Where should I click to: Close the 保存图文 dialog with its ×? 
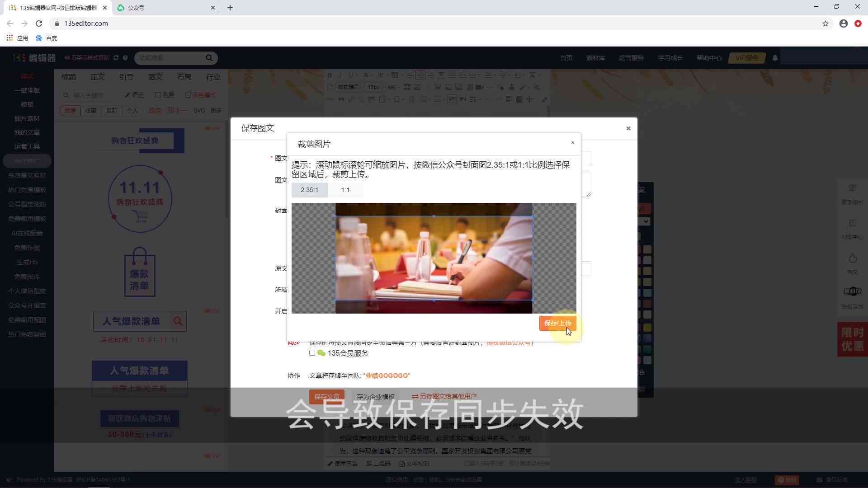tap(628, 128)
